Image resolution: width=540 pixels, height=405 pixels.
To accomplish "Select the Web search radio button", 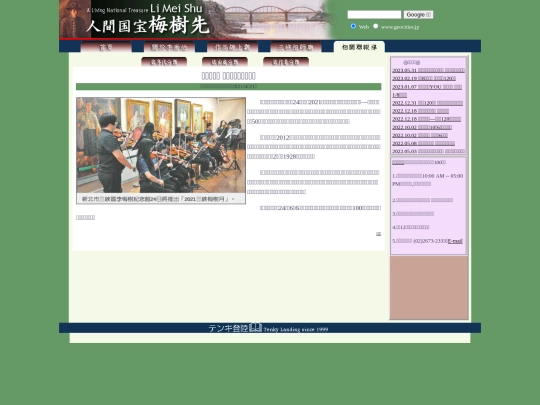I will click(353, 26).
